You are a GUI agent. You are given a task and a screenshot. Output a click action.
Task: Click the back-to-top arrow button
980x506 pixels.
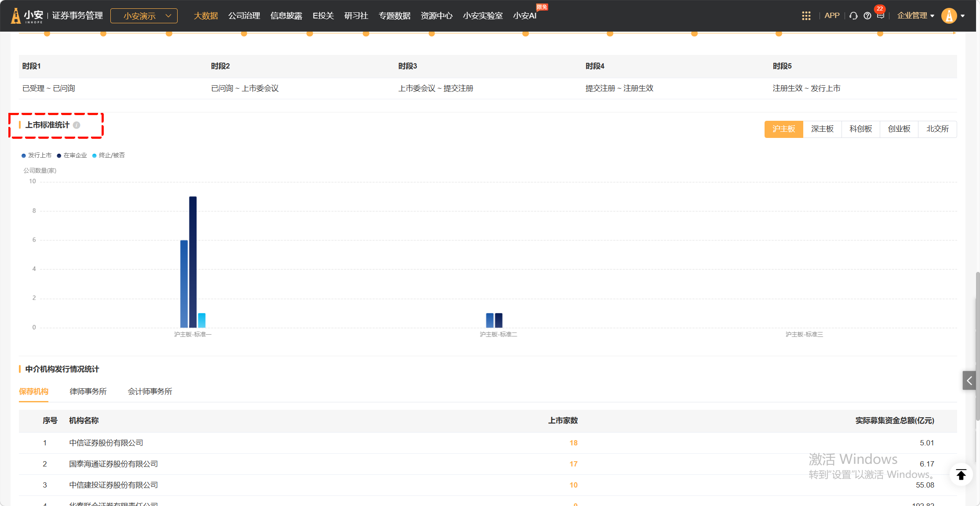click(961, 475)
